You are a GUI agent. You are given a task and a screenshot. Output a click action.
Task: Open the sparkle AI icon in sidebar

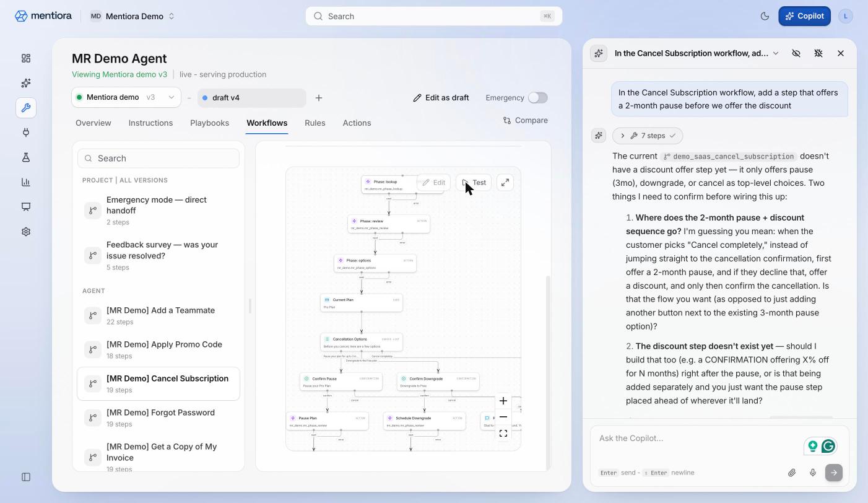[26, 83]
